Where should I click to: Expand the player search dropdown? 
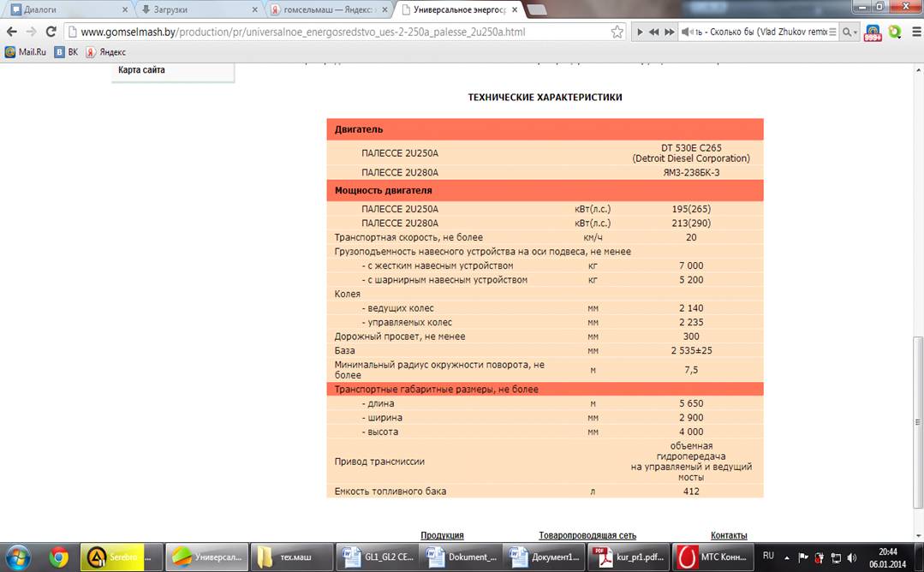pyautogui.click(x=849, y=32)
